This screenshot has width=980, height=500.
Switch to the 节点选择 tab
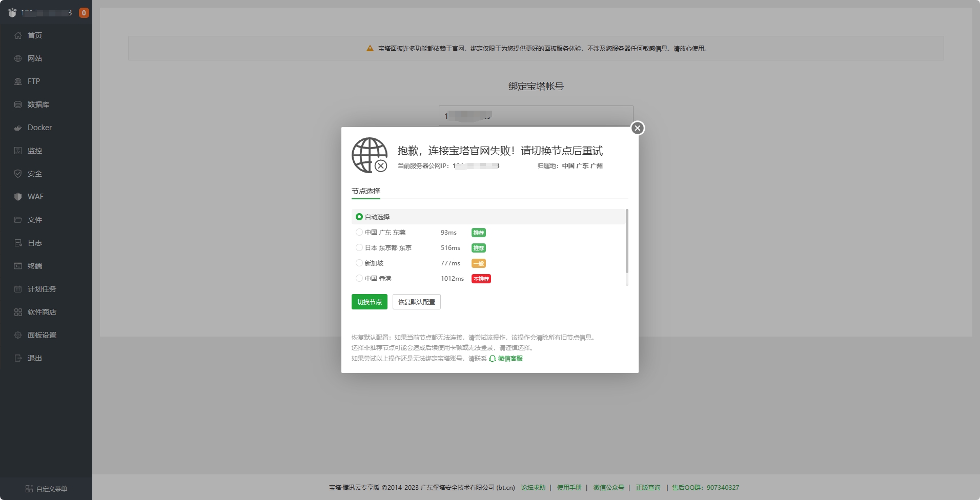click(366, 191)
